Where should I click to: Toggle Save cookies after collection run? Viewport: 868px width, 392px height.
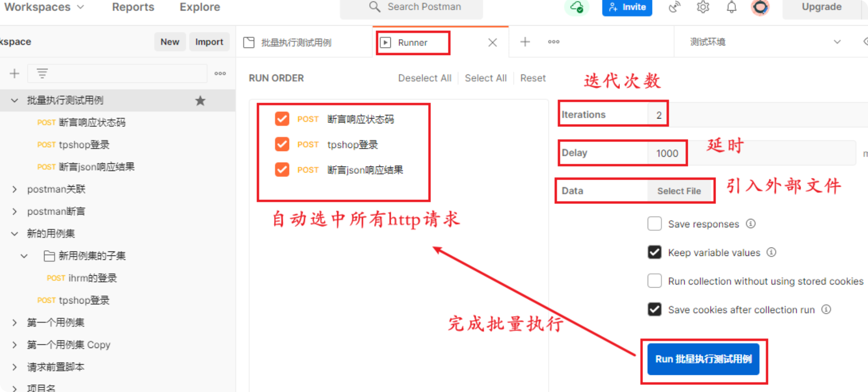[x=654, y=309]
